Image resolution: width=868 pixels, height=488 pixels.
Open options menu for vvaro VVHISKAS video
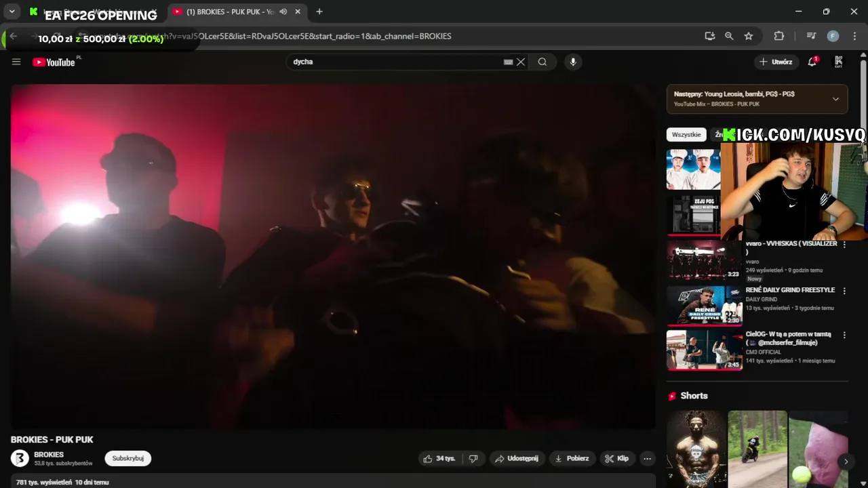(844, 245)
